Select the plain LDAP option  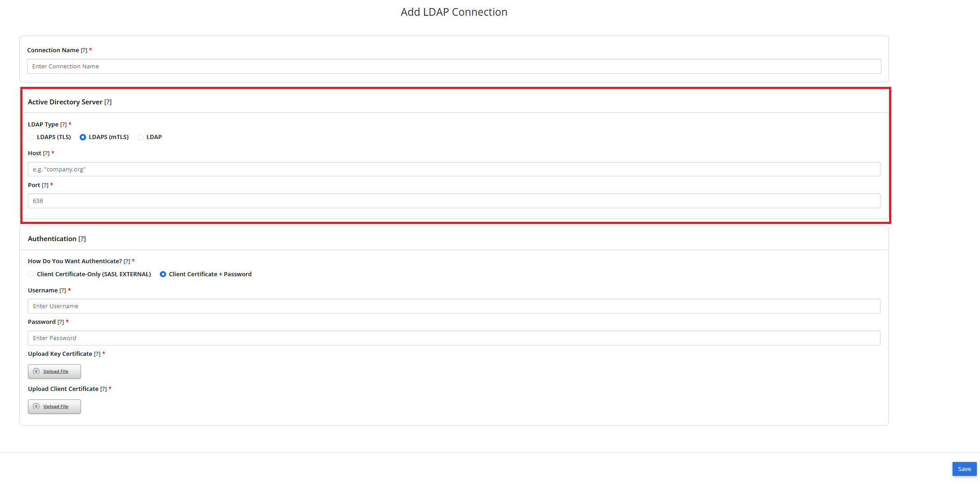[x=140, y=137]
